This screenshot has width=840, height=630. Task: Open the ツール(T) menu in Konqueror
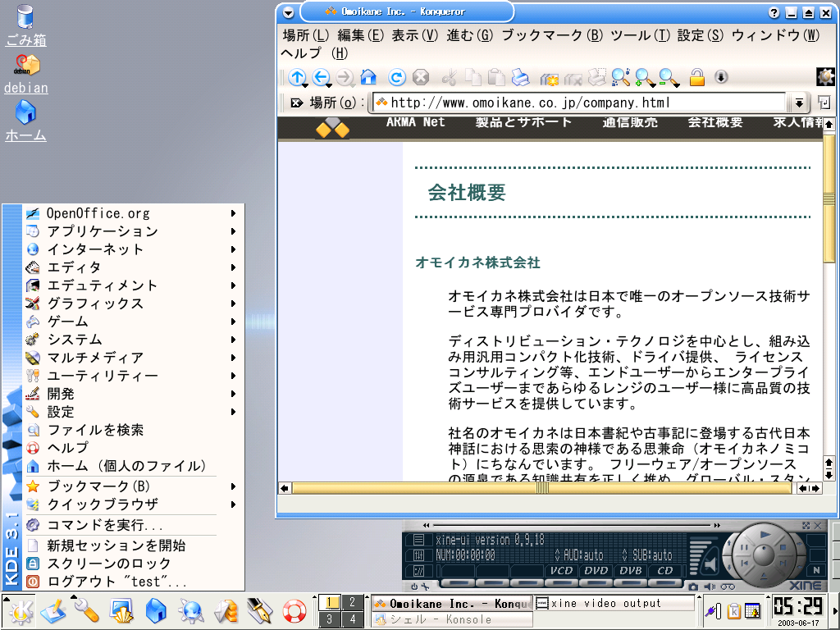point(640,35)
